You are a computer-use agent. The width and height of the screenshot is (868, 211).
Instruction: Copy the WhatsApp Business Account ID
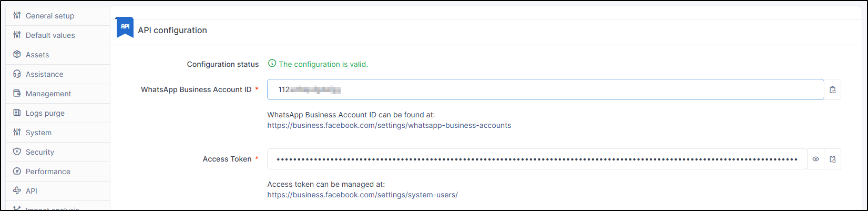click(833, 90)
